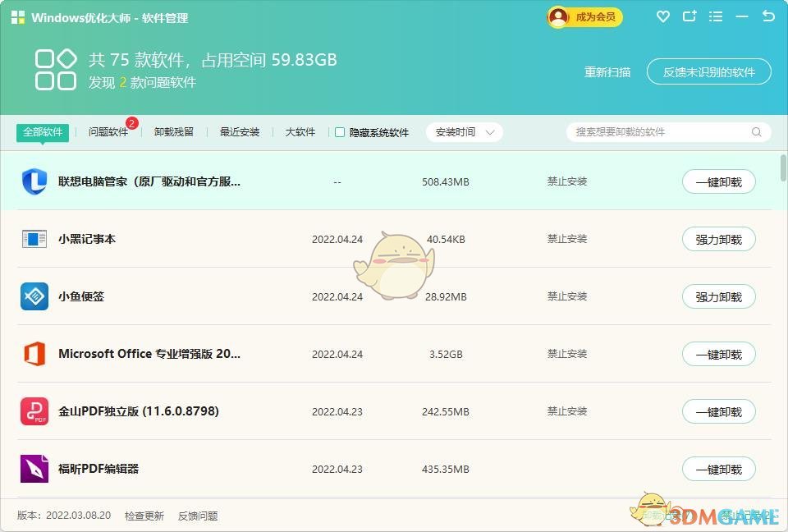Toggle 禁止安装 for 小鱼便签
The height and width of the screenshot is (532, 788).
pyautogui.click(x=566, y=296)
